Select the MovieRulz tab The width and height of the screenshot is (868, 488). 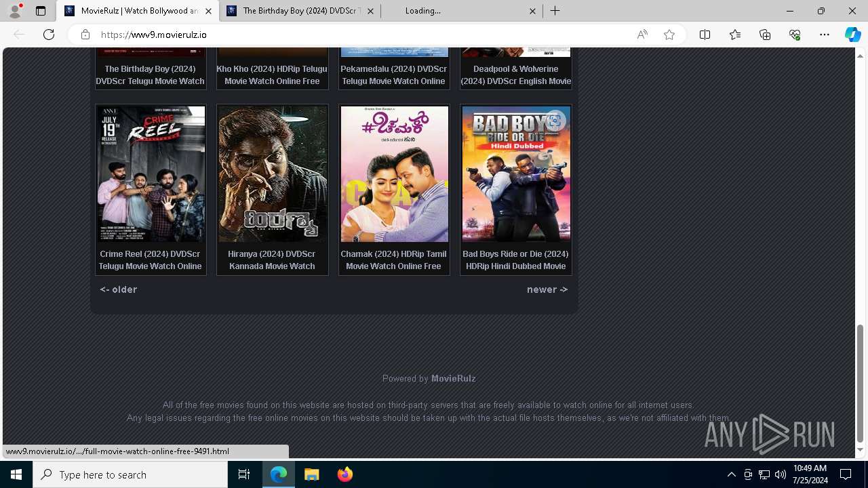click(138, 11)
